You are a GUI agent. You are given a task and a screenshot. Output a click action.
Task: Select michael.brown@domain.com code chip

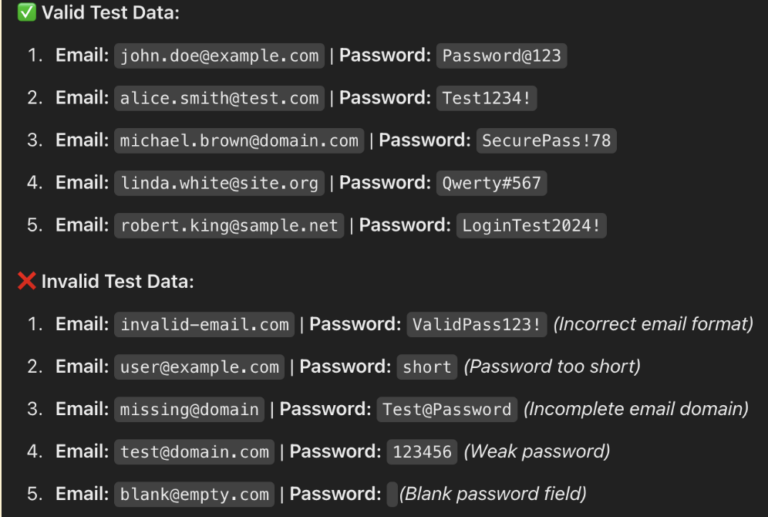coord(239,141)
